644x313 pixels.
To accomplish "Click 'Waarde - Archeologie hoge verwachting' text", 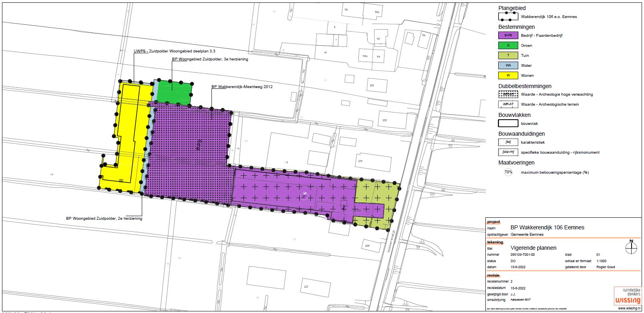I will click(557, 94).
